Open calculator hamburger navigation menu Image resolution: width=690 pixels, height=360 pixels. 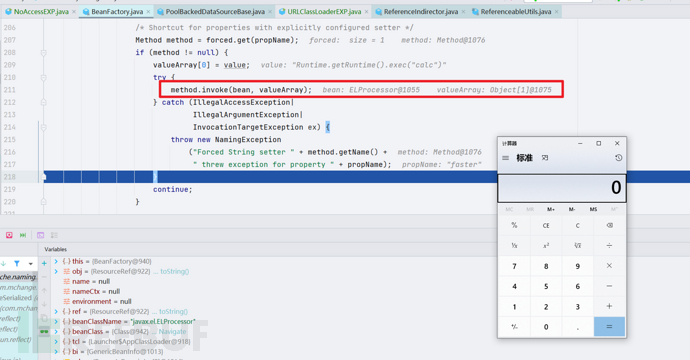pos(506,158)
